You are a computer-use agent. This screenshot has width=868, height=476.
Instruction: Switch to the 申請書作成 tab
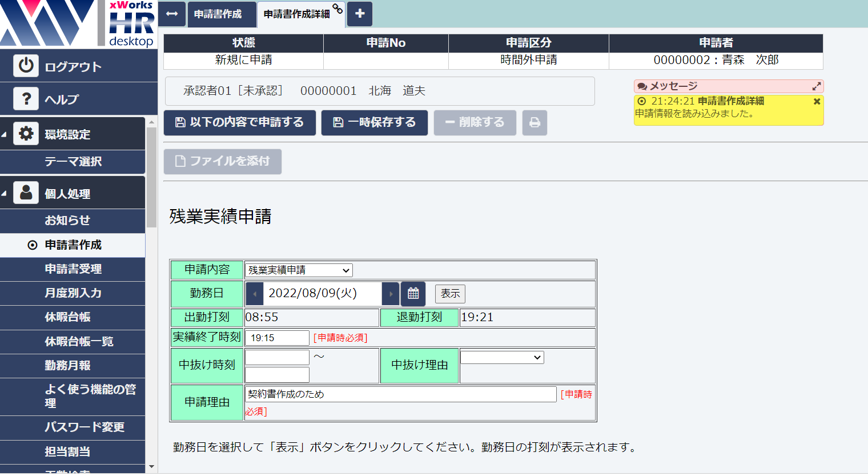pos(218,14)
